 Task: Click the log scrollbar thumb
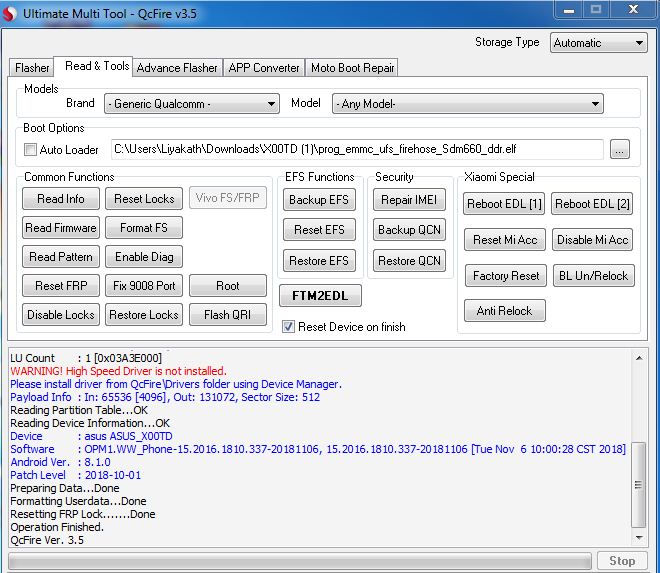[639, 485]
